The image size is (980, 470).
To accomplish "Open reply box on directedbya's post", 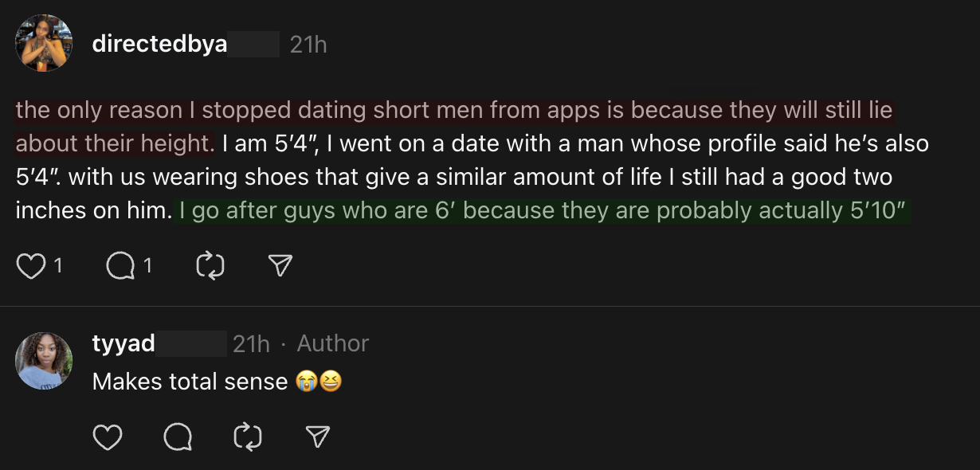I will click(x=120, y=266).
